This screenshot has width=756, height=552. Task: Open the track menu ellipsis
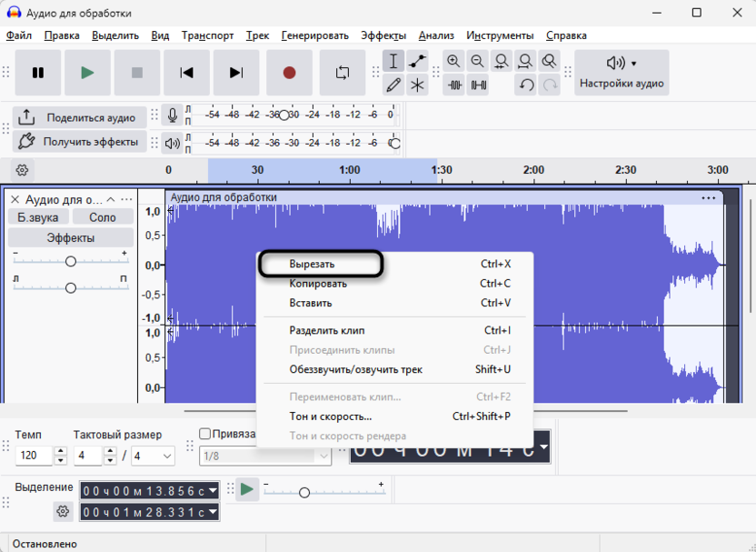point(126,199)
